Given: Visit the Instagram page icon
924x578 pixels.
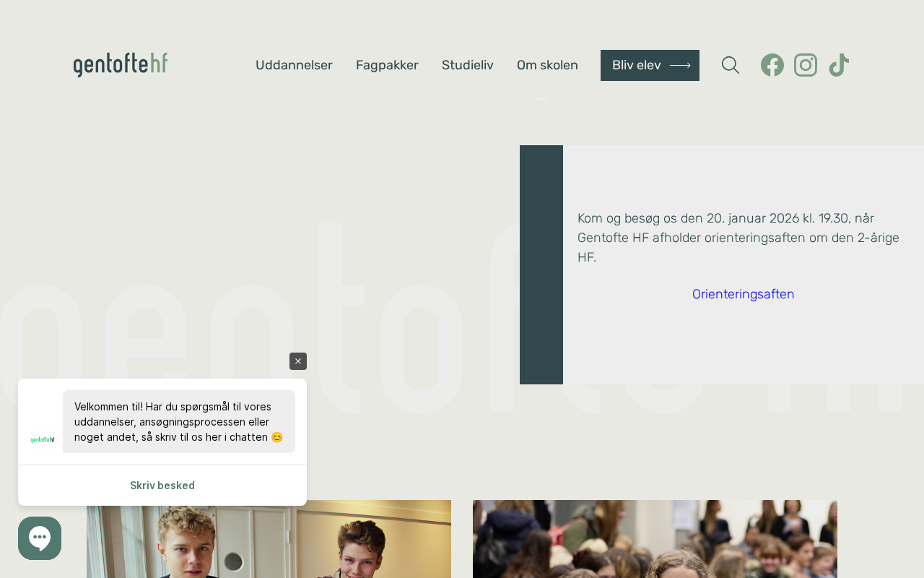Looking at the screenshot, I should pyautogui.click(x=806, y=65).
